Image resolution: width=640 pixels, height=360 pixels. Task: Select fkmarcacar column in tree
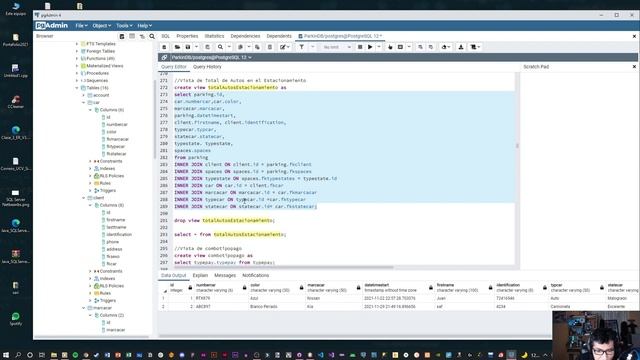[118, 139]
